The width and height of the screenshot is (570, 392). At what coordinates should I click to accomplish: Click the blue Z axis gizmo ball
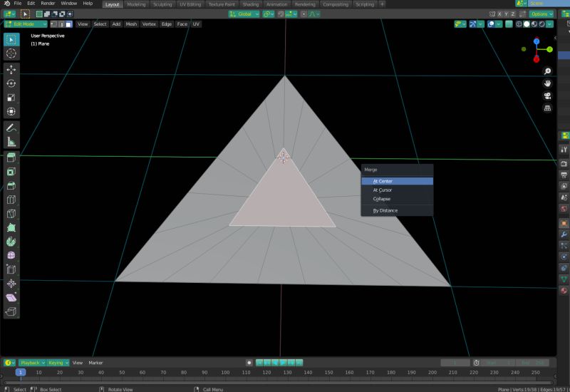coord(537,41)
